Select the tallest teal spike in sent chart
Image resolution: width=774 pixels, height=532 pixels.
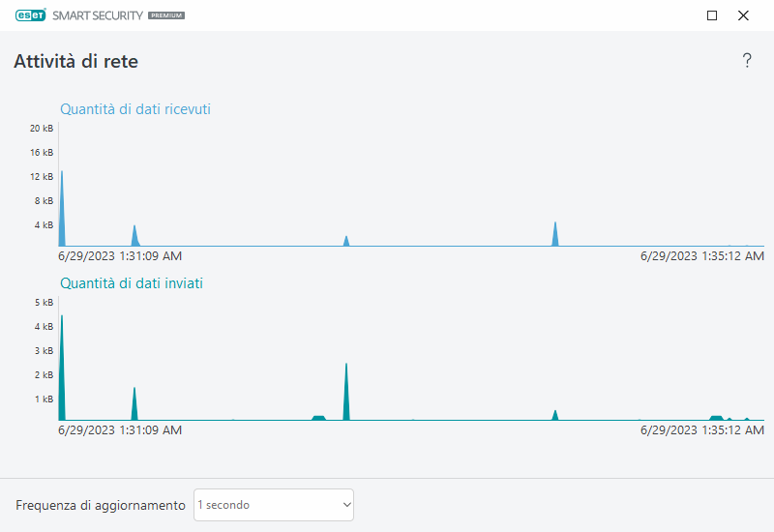coord(62,368)
